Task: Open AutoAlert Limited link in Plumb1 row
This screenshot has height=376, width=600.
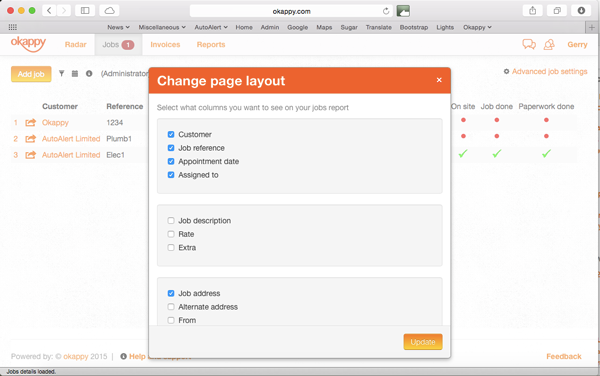Action: pos(71,138)
